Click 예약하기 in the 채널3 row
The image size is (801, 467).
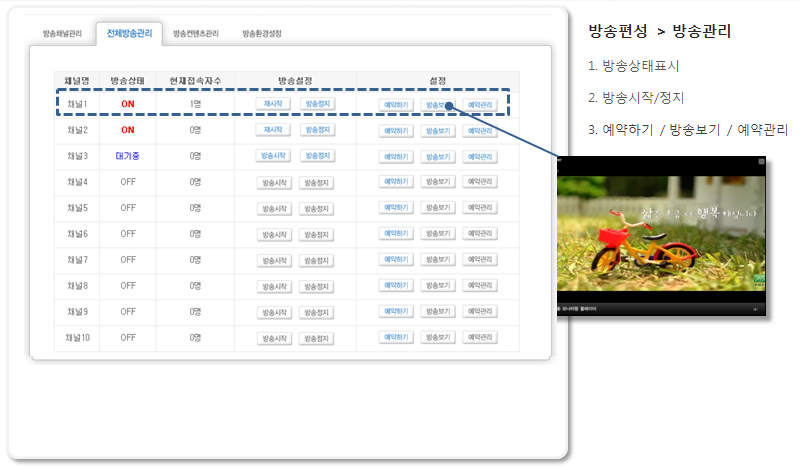(x=395, y=156)
